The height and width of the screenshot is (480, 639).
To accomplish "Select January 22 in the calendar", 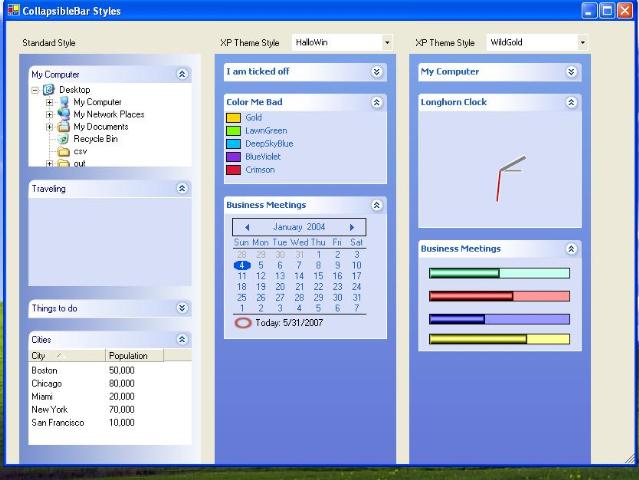I will (318, 286).
